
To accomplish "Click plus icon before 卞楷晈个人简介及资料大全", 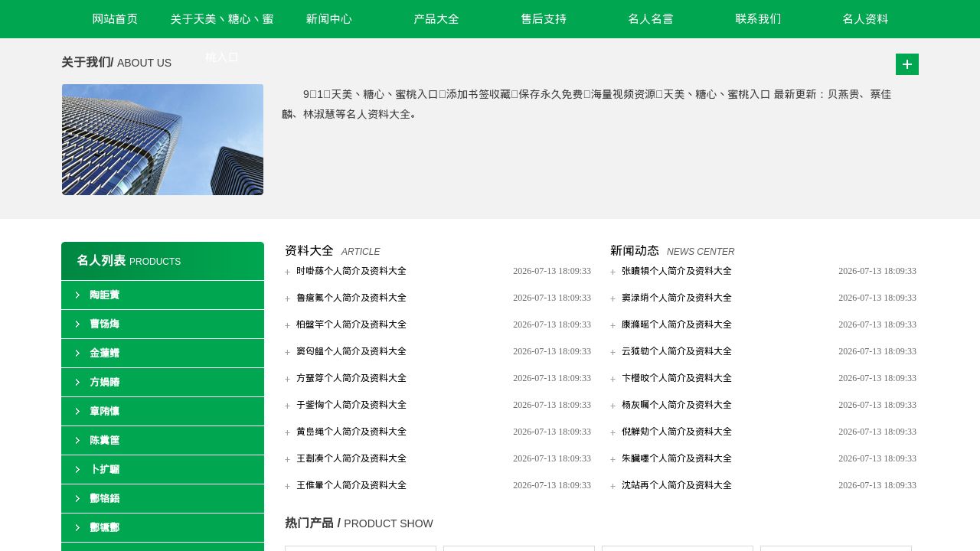I will click(612, 379).
